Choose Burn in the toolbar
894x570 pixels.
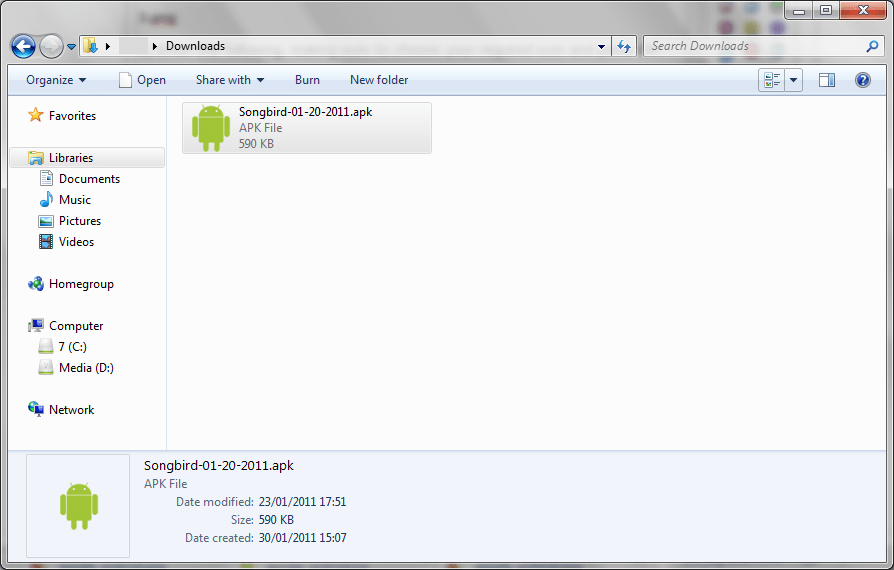307,80
